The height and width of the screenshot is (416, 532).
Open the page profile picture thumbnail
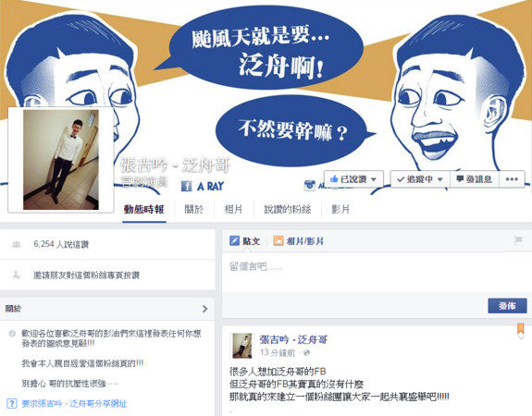coord(61,159)
